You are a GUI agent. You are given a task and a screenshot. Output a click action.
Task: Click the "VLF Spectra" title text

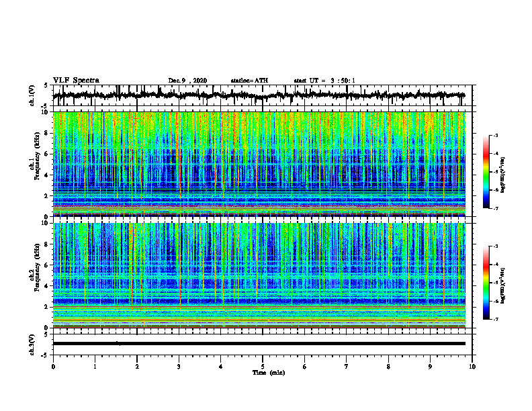coord(76,81)
